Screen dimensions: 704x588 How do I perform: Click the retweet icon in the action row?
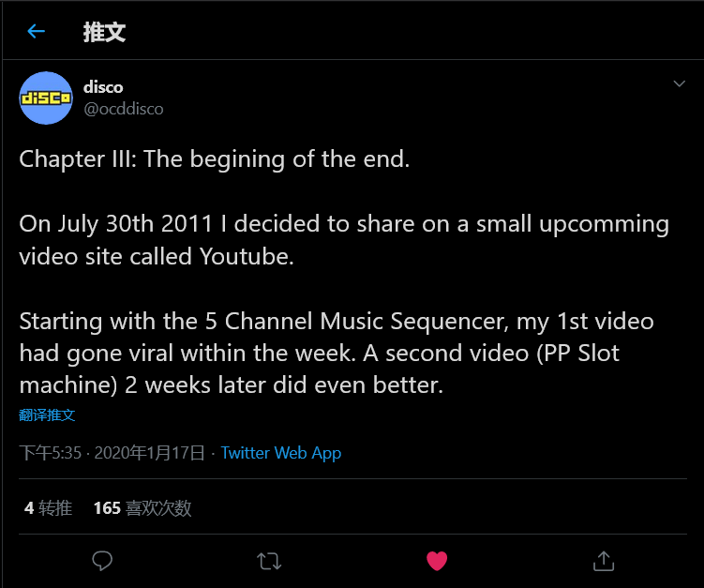[269, 561]
